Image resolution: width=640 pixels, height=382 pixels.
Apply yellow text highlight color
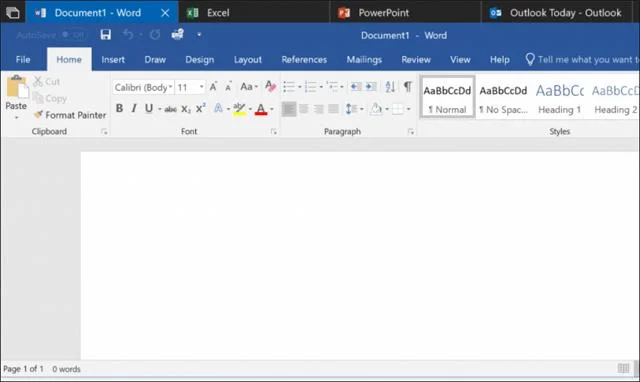click(239, 109)
